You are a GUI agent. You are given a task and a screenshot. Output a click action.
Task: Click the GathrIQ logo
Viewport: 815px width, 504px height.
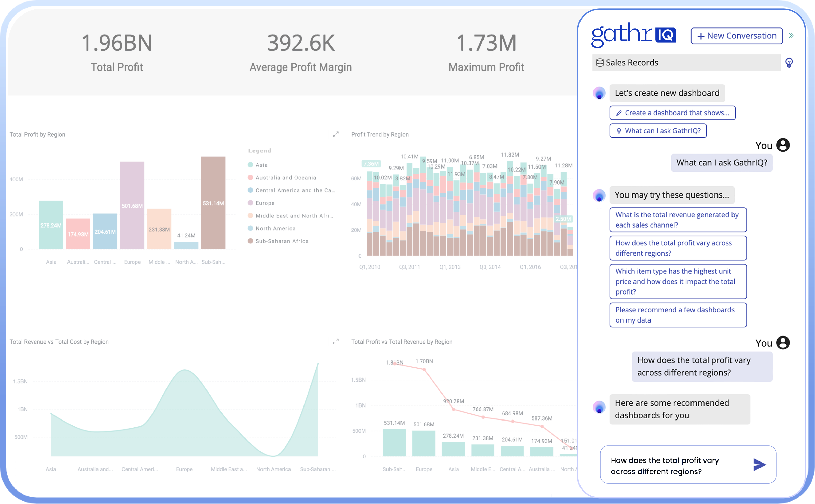[x=633, y=35]
